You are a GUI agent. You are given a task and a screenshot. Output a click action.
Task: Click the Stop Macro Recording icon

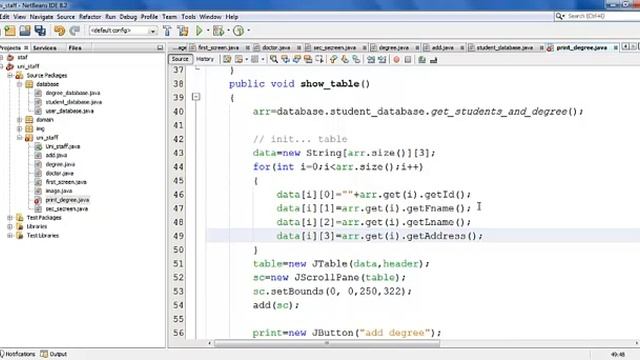click(407, 60)
